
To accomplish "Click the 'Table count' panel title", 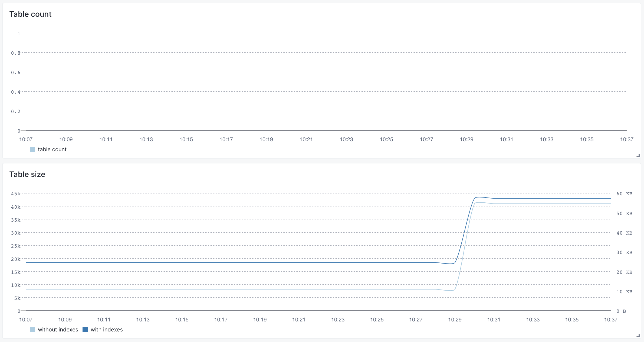I will [30, 14].
